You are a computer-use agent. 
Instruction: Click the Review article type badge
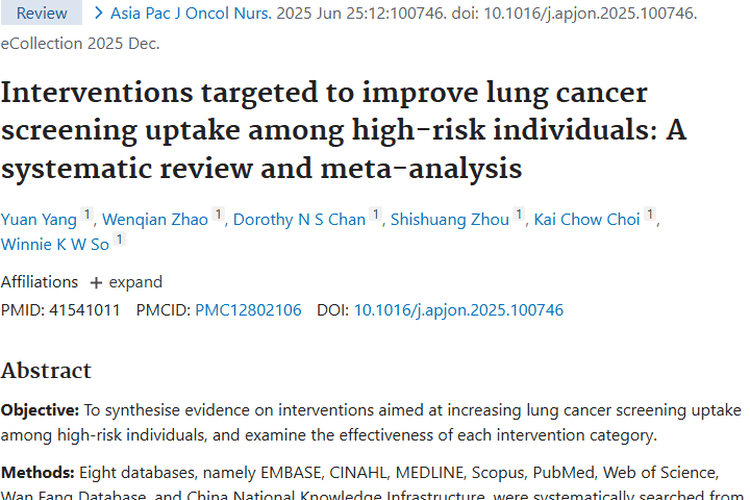[x=41, y=13]
